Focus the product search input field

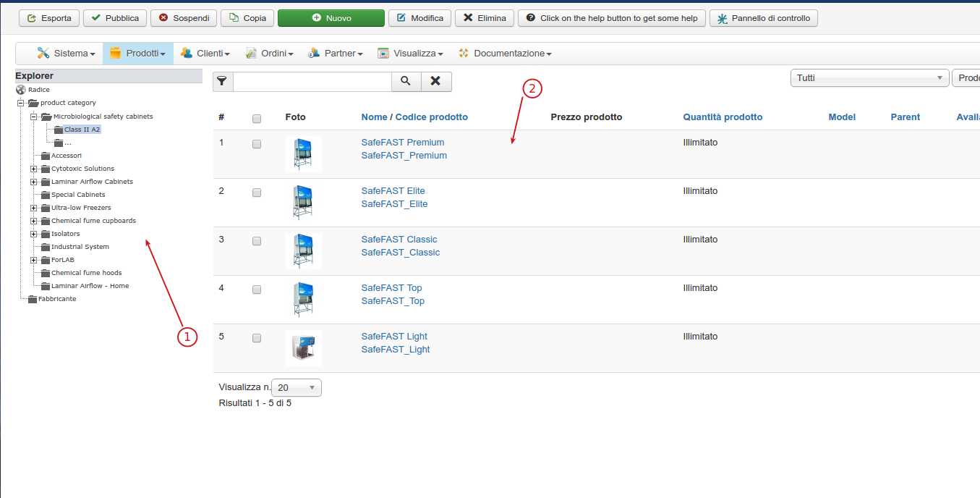point(312,82)
